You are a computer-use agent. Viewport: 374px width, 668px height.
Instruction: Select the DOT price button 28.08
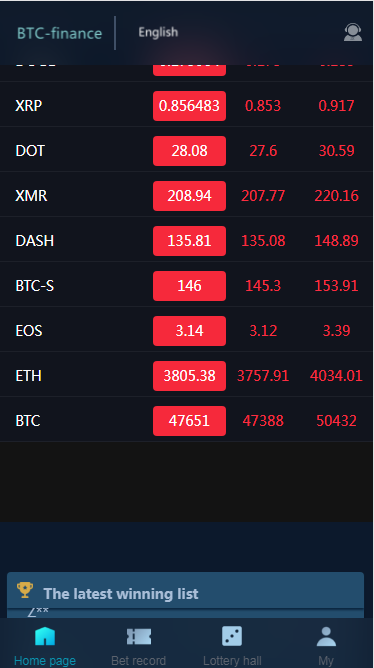(x=189, y=151)
